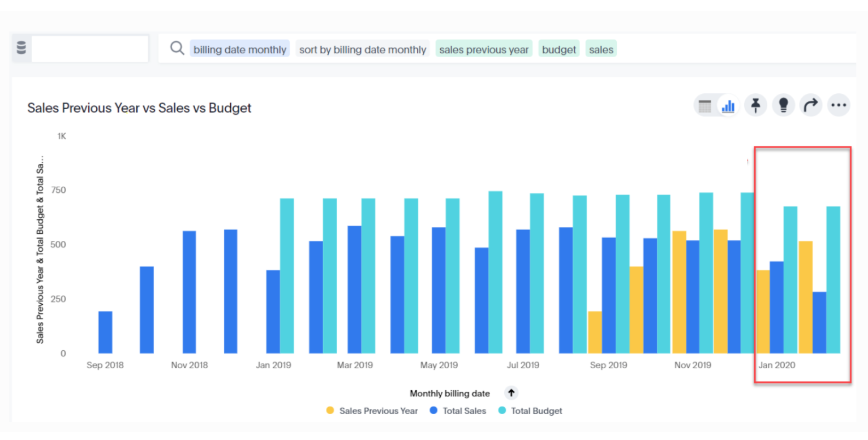Toggle Total Sales legend series
The image size is (868, 440).
[x=464, y=411]
